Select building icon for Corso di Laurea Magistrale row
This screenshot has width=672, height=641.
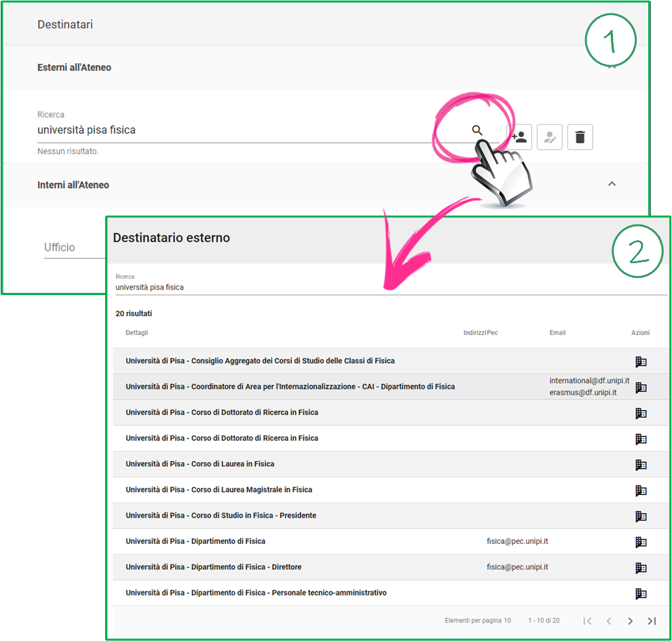coord(641,490)
